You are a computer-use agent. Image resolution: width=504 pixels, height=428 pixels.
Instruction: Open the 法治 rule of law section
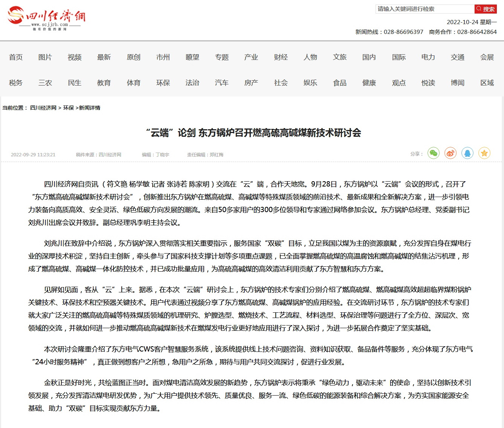click(192, 83)
